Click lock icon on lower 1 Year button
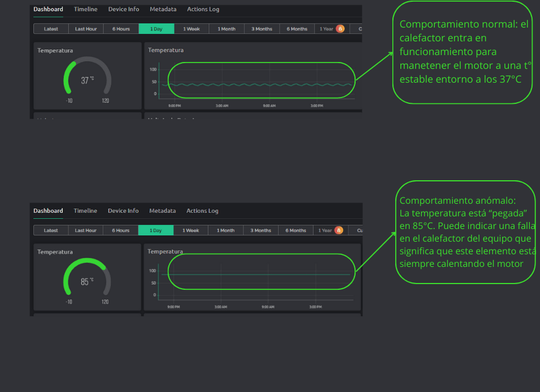Screen dimensions: 540x392 (339, 230)
